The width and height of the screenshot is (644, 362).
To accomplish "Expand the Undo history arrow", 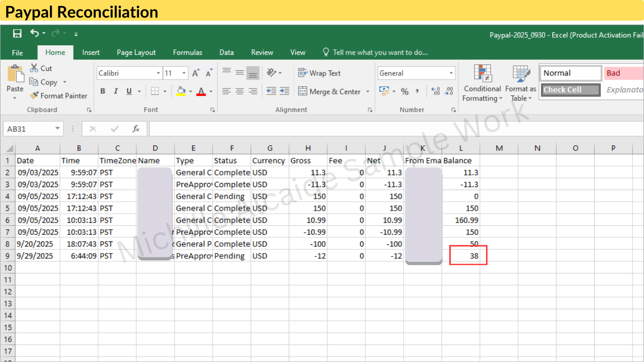I will (44, 34).
